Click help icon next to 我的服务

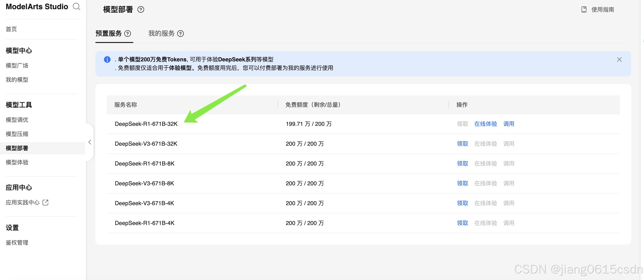[180, 34]
